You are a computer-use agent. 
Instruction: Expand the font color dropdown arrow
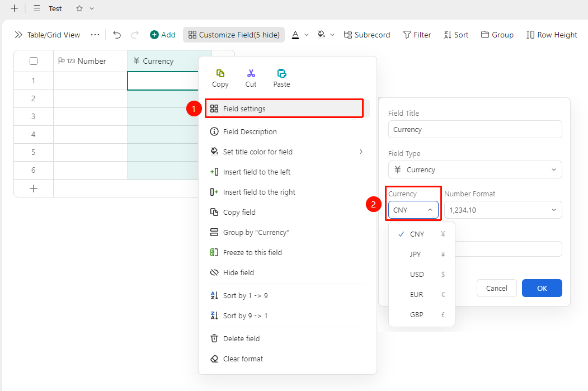point(307,35)
